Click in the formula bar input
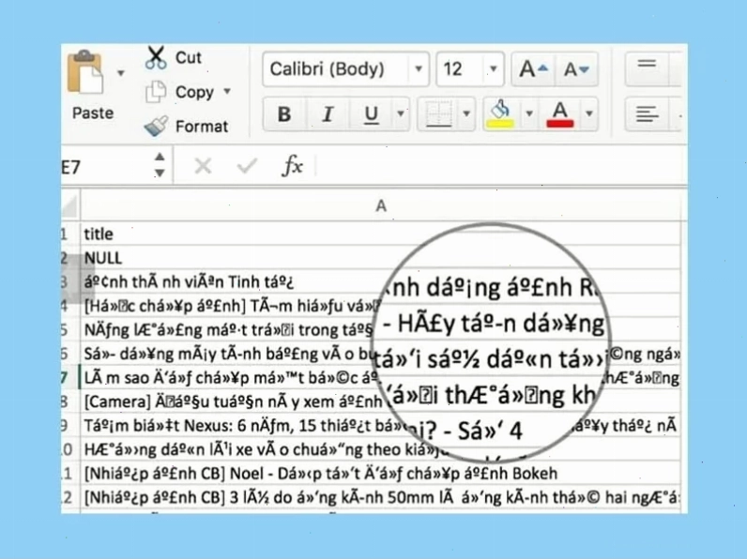Screen dimensions: 747x560 tap(500, 167)
